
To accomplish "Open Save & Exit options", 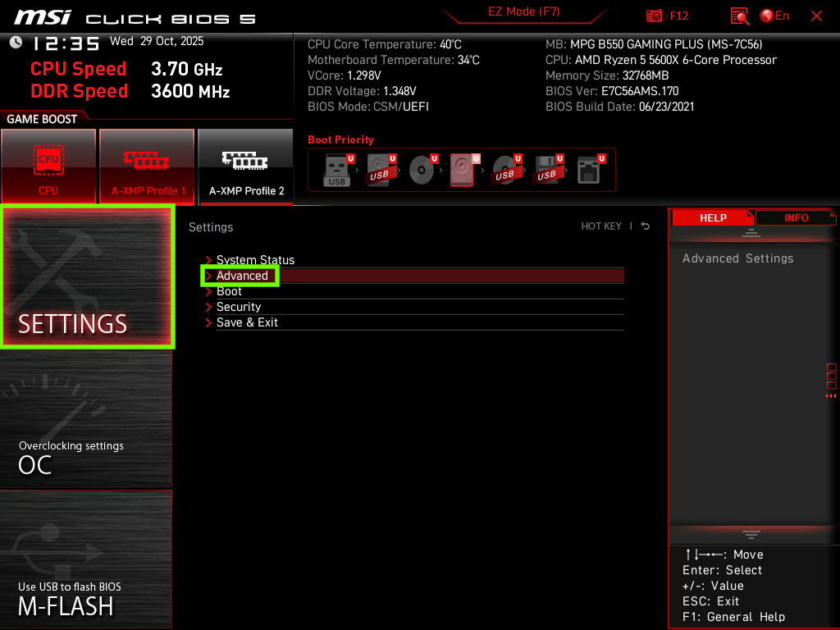I will pos(247,322).
